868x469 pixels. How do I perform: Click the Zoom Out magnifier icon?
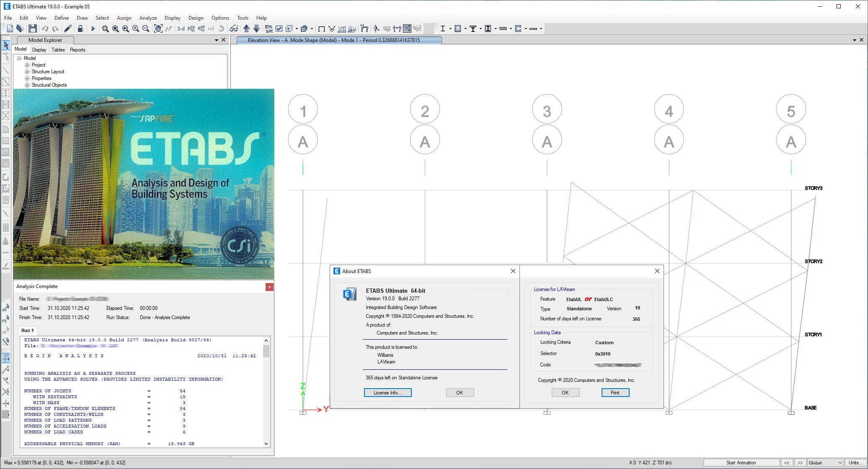click(146, 28)
